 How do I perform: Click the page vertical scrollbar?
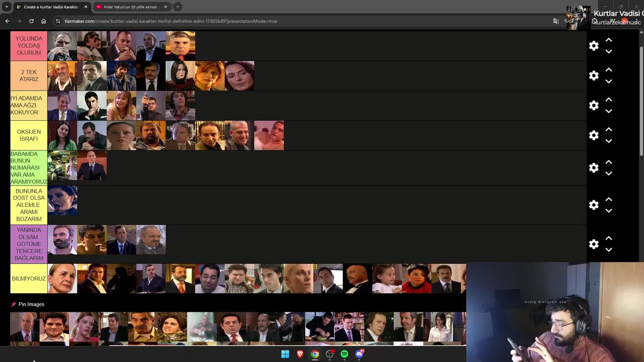(x=641, y=101)
